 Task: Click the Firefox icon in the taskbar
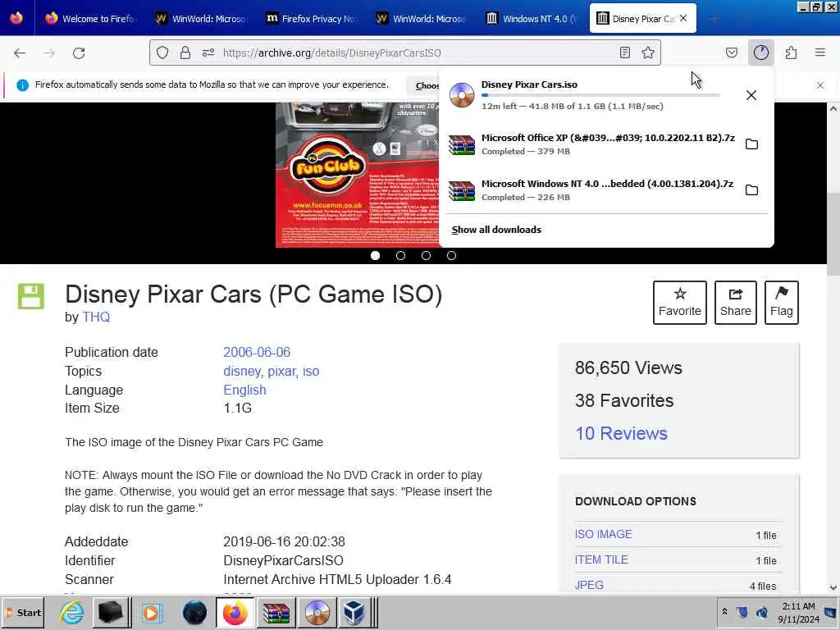point(235,612)
